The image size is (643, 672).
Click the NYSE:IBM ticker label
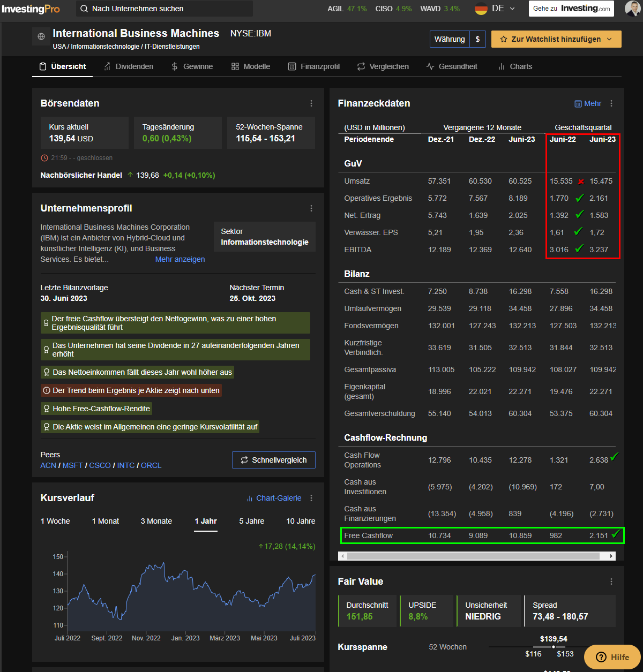tap(251, 34)
